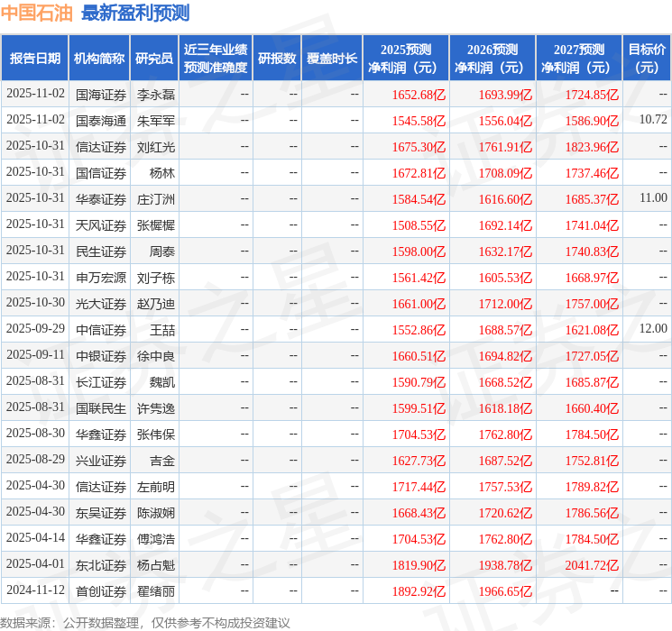Screen dimensions: 672x631
Task: Click the 国泰海通 institution cell
Action: tap(101, 121)
